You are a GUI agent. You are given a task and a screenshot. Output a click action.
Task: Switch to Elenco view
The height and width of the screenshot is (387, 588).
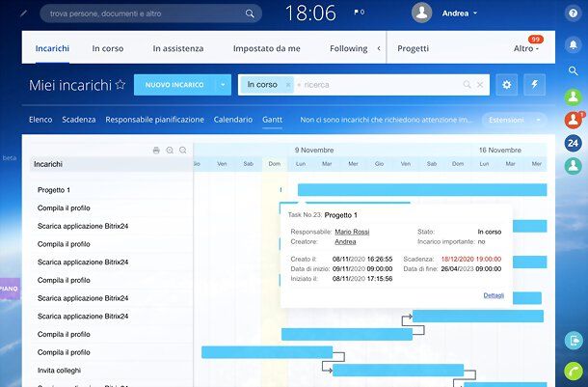click(40, 120)
